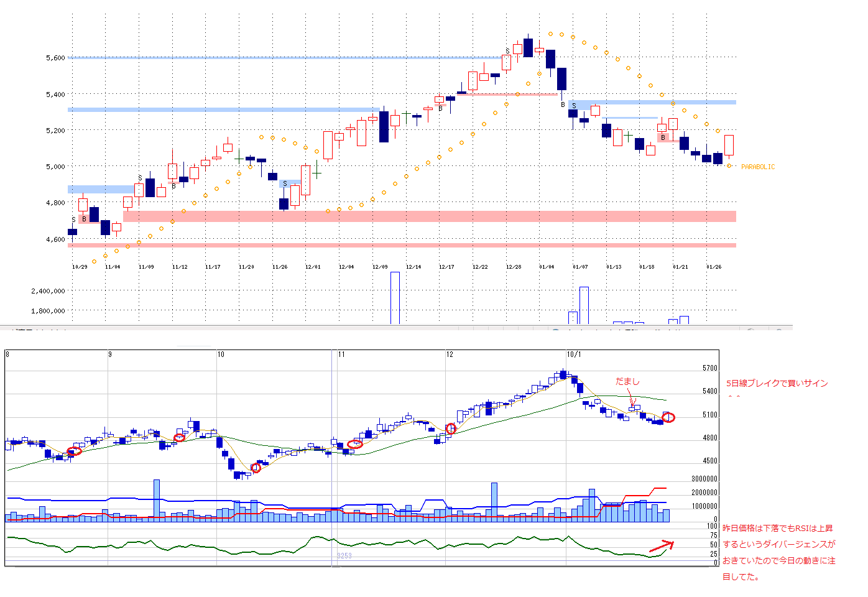The width and height of the screenshot is (868, 597).
Task: Click the orange PARABOLIC indicator label
Action: [758, 167]
